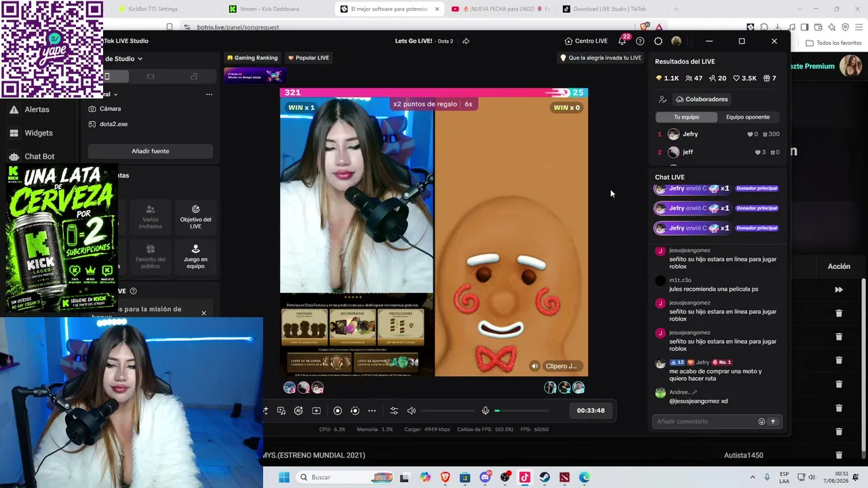Click the taskbar Buscar search box
This screenshot has height=488, width=868.
point(345,477)
